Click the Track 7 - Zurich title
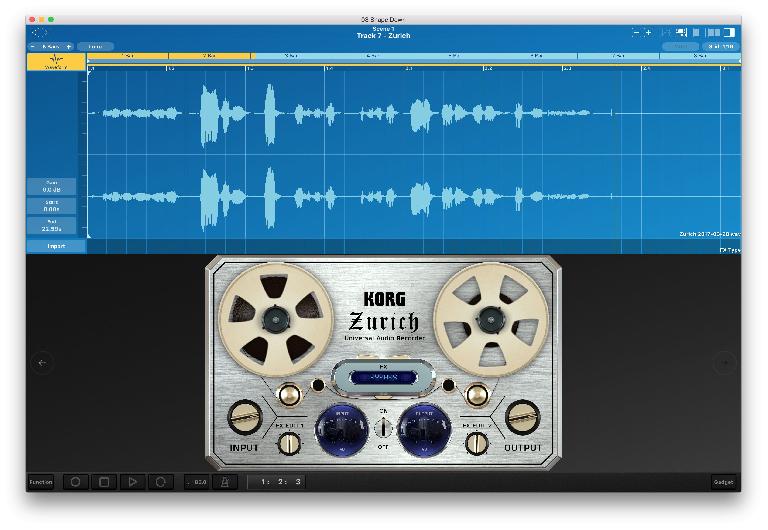 click(384, 36)
